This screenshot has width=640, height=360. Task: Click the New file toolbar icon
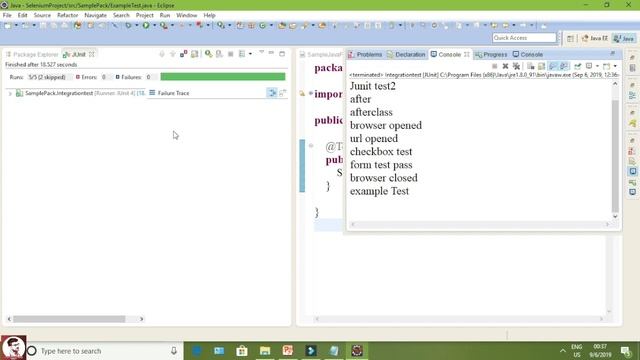[x=8, y=25]
